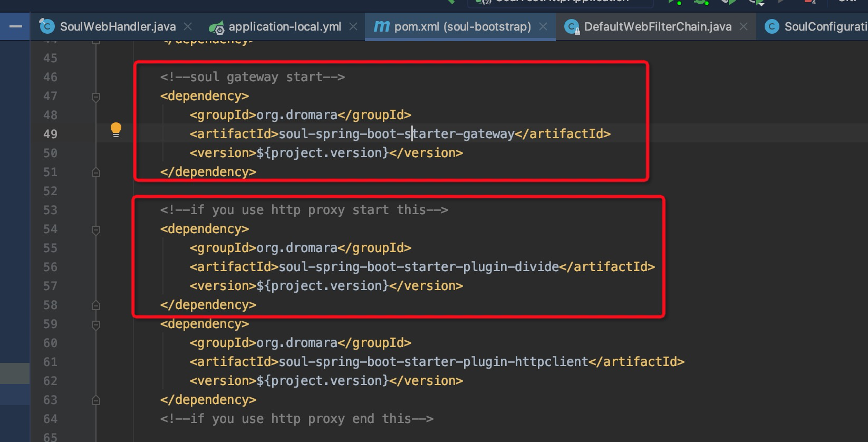The width and height of the screenshot is (868, 442).
Task: Click org.dromara groupId on line 48
Action: pyautogui.click(x=297, y=115)
